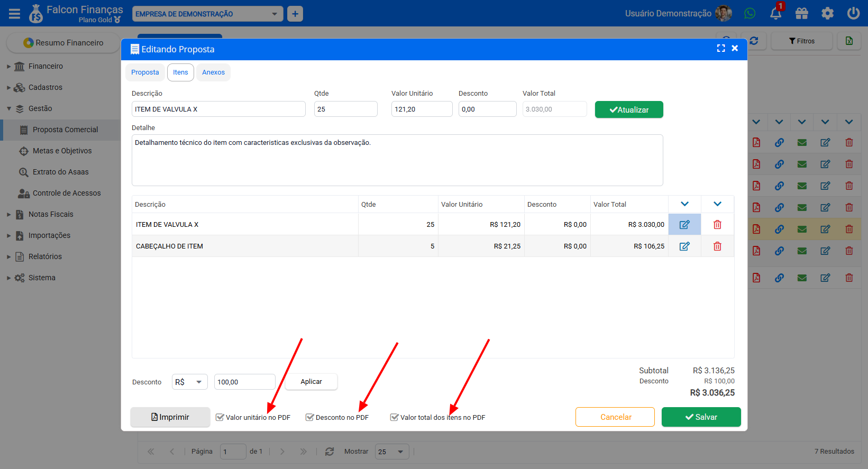The image size is (868, 469).
Task: Edit the ITEM DE VALVULA X row
Action: tap(684, 224)
